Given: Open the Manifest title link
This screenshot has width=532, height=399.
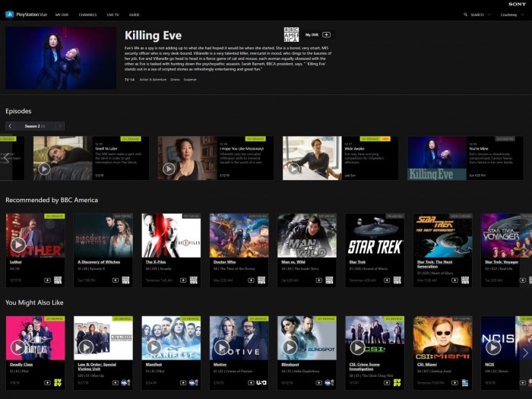Looking at the screenshot, I should tap(154, 364).
